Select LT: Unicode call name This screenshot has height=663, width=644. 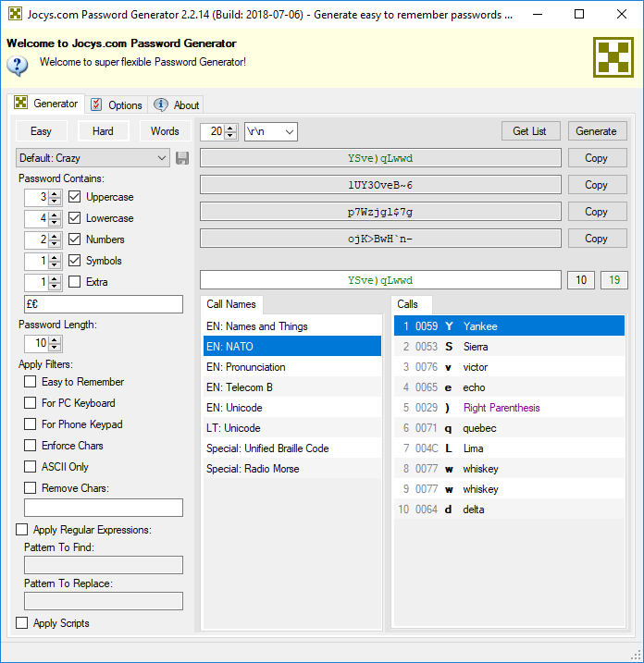[292, 427]
